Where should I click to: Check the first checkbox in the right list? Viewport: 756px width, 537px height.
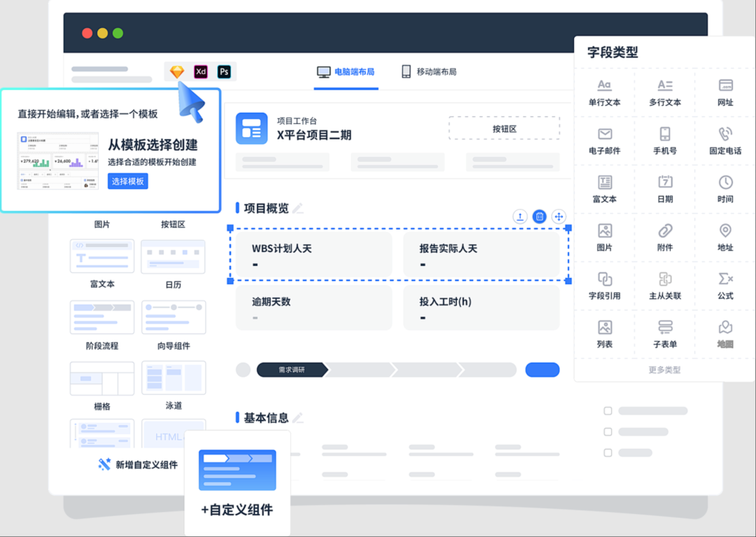608,411
